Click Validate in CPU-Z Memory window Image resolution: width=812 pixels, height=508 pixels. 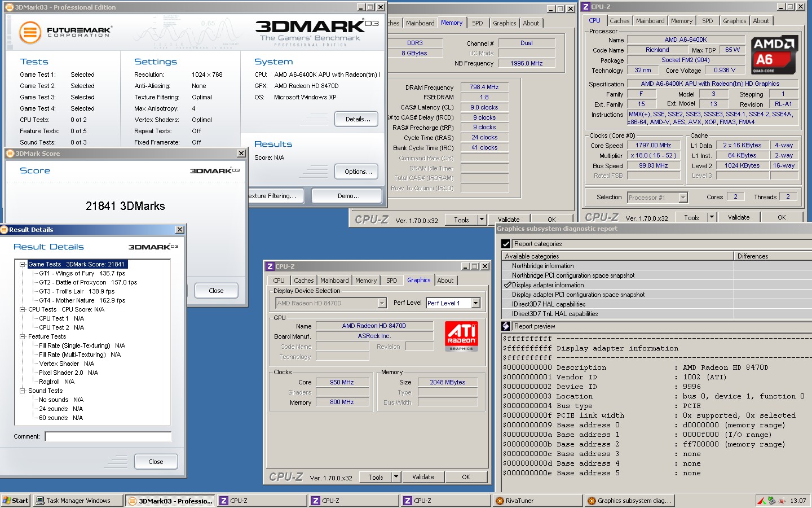(509, 220)
